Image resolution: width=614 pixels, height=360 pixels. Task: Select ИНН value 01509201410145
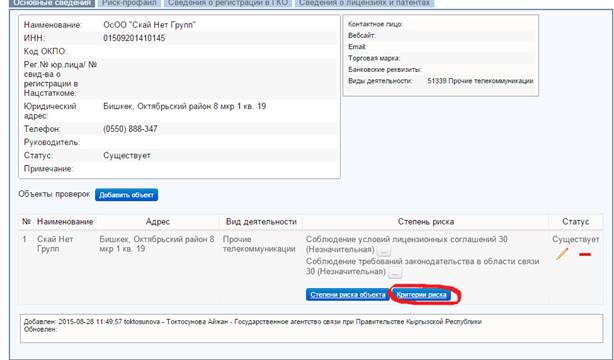click(134, 38)
